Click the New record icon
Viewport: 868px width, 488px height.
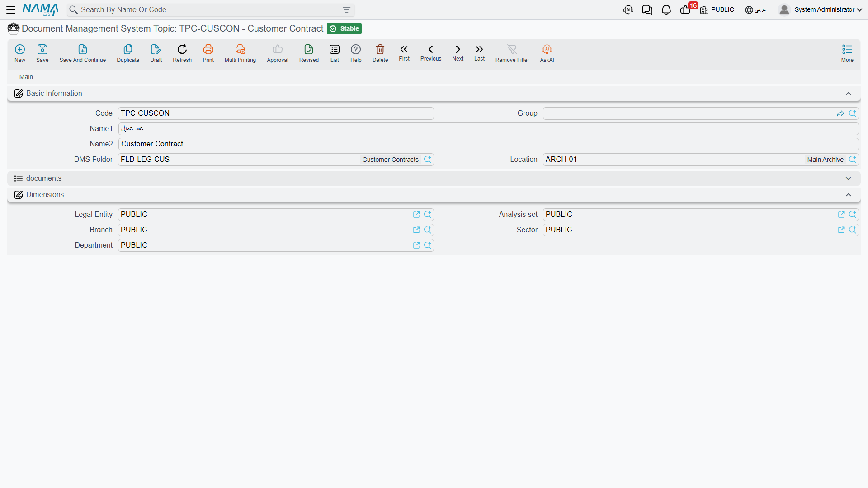(x=20, y=53)
